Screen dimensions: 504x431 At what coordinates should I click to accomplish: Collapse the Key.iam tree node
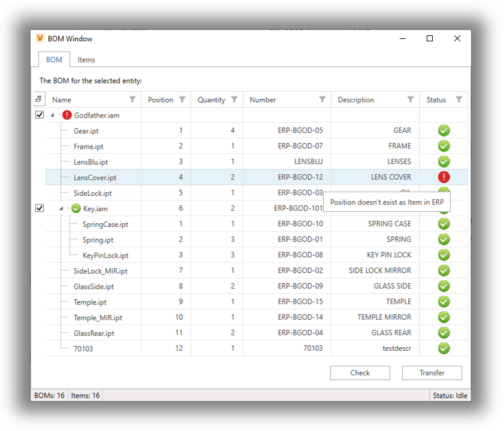coord(60,208)
